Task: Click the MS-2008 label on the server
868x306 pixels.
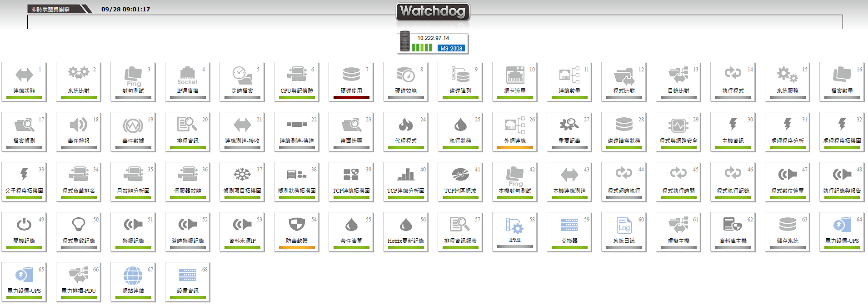Action: click(x=451, y=48)
